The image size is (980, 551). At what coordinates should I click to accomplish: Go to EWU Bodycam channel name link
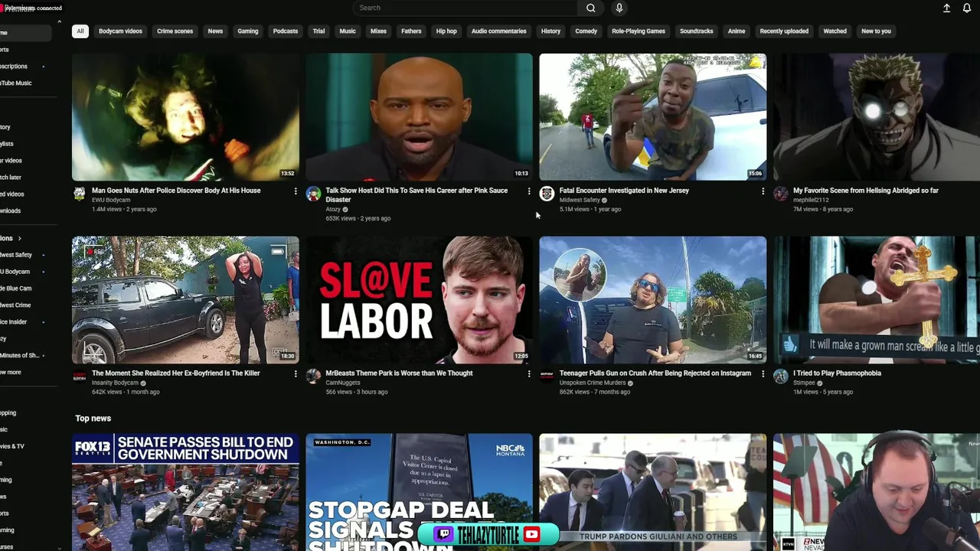pos(111,200)
